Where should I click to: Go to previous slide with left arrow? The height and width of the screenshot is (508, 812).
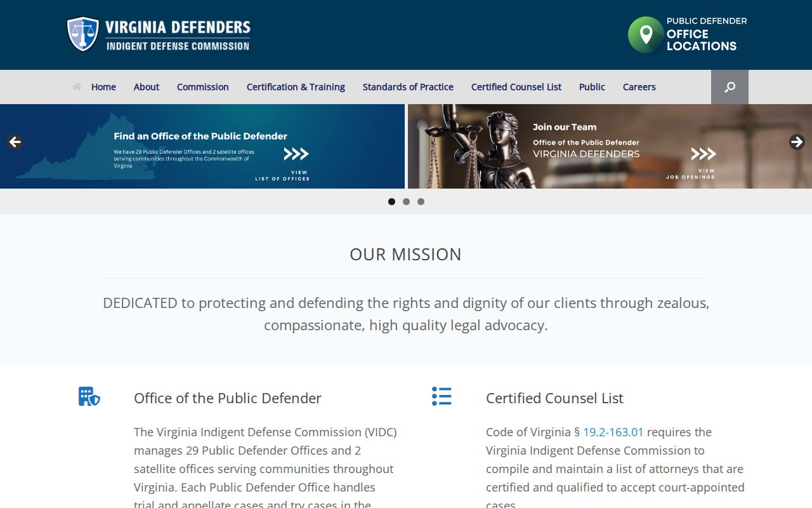tap(15, 142)
